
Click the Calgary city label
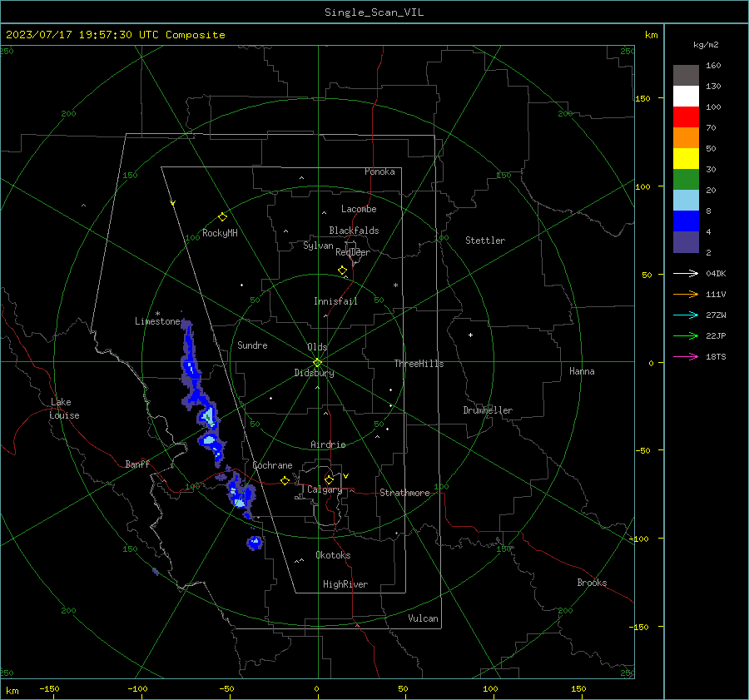(325, 489)
